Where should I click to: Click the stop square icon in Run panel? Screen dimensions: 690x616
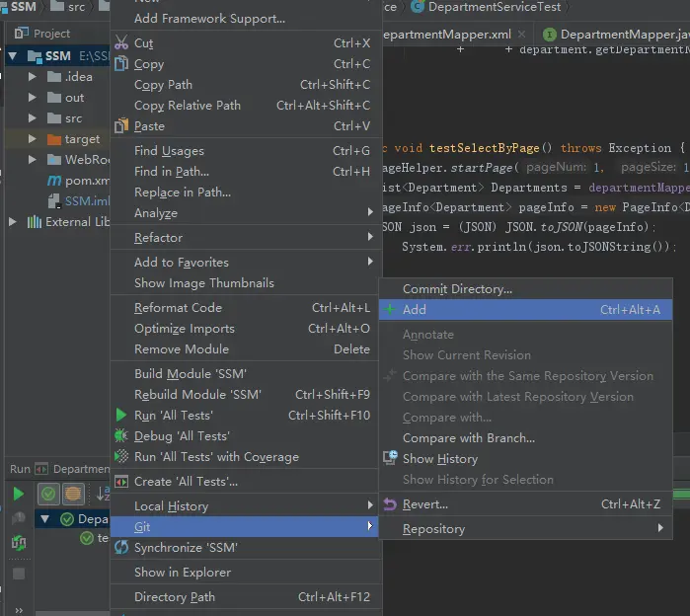[x=19, y=574]
